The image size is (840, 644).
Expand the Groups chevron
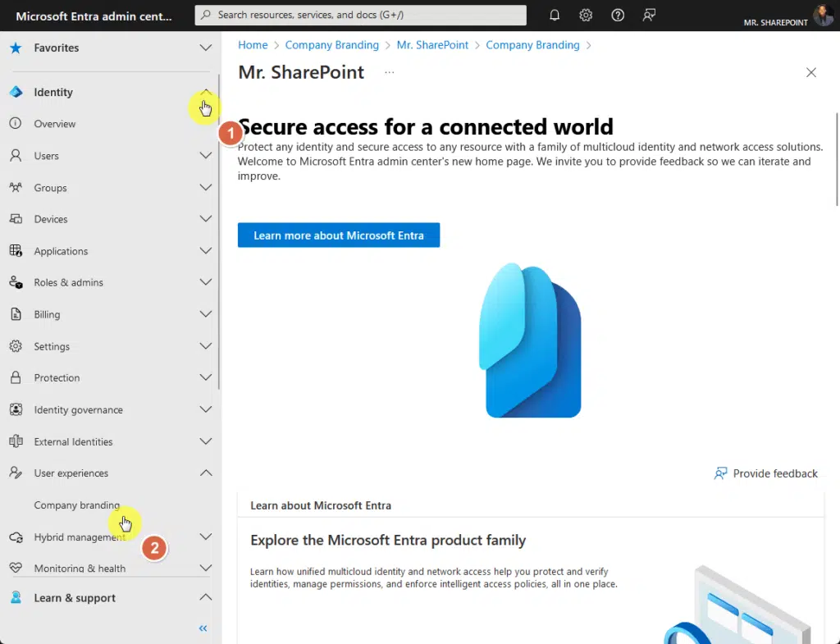[206, 188]
